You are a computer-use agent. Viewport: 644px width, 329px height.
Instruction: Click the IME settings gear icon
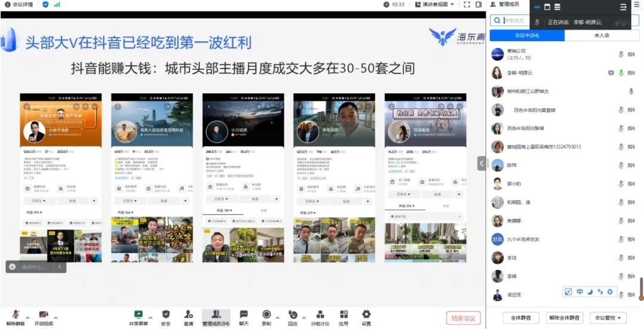tap(610, 291)
